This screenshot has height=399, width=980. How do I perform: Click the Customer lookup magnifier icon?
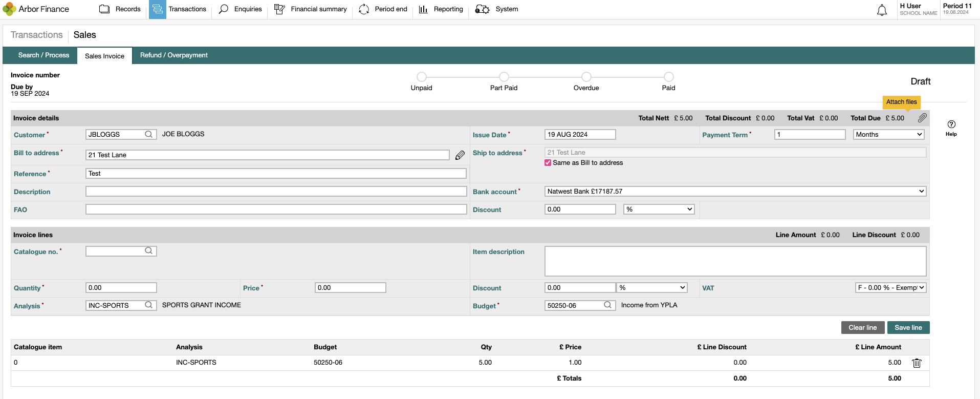click(x=148, y=134)
